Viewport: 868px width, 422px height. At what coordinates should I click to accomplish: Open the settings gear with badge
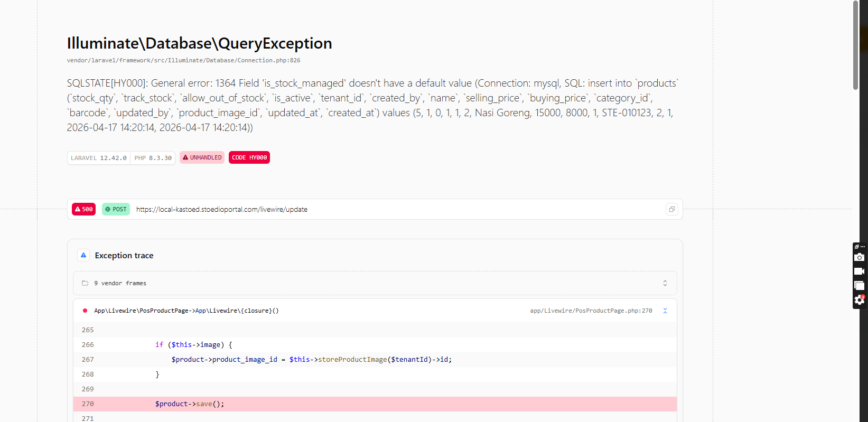[859, 300]
